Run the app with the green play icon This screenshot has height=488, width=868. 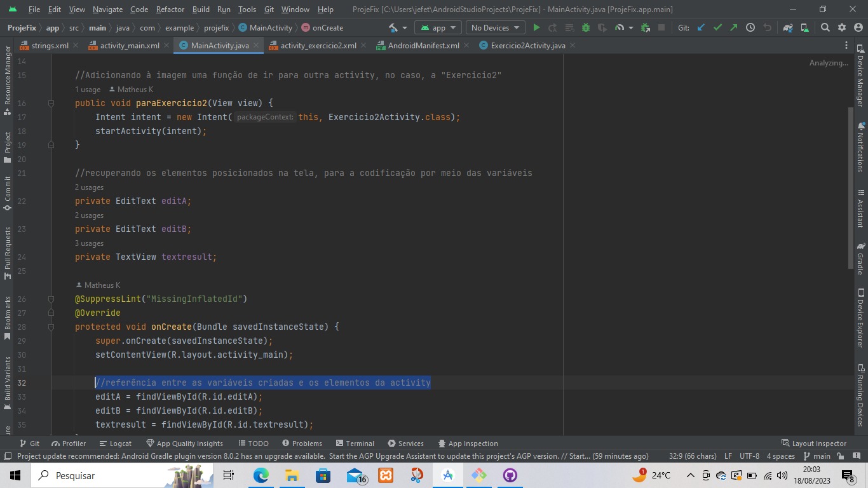point(536,28)
